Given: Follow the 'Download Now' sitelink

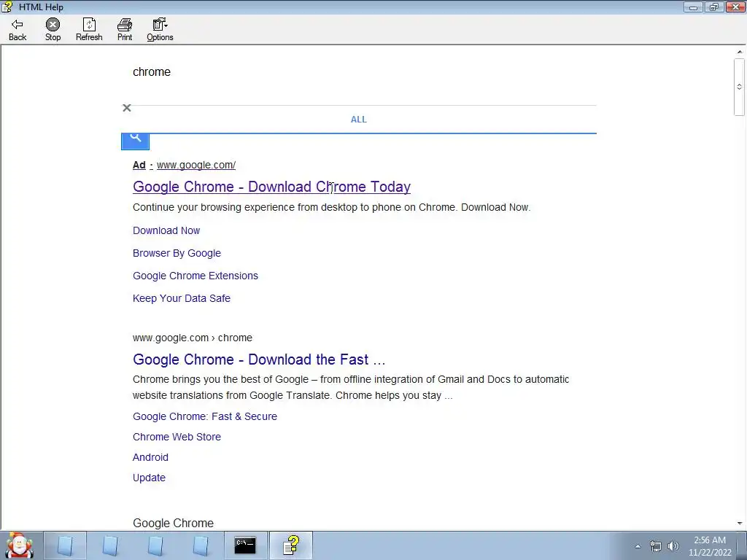Looking at the screenshot, I should click(166, 230).
